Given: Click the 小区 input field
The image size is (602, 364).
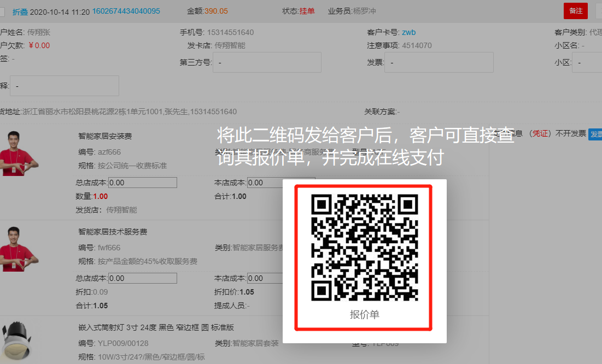Looking at the screenshot, I should [x=587, y=63].
